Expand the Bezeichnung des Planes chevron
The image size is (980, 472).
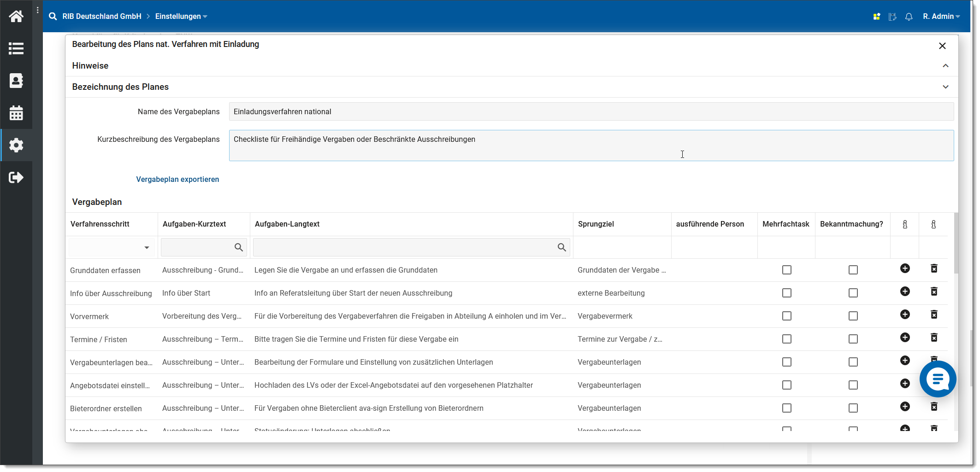click(x=945, y=87)
